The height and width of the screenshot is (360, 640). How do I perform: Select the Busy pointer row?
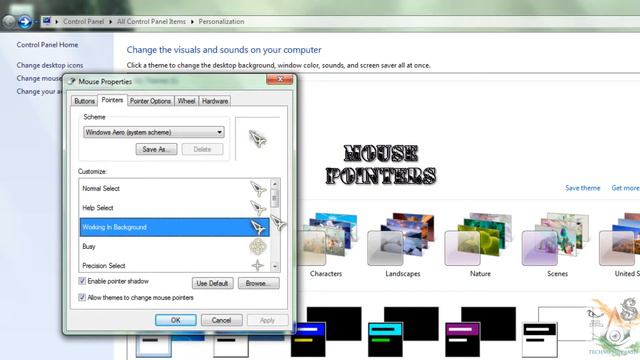pyautogui.click(x=175, y=247)
